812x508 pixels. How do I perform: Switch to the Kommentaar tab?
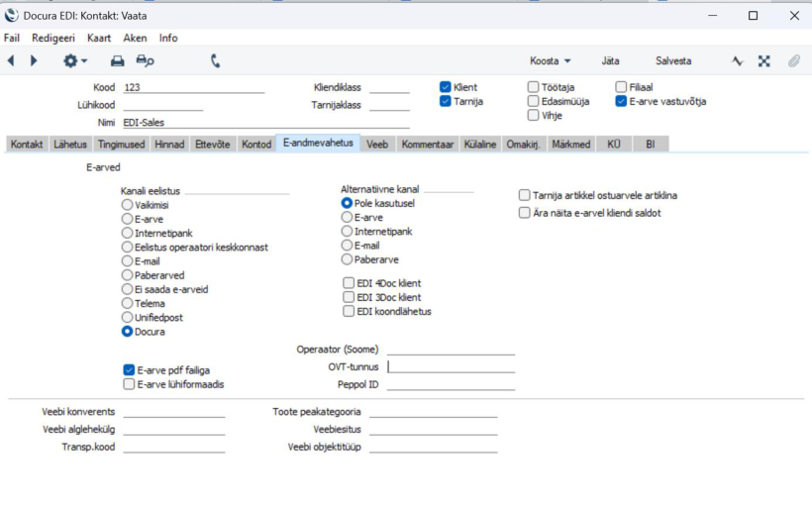(x=428, y=144)
